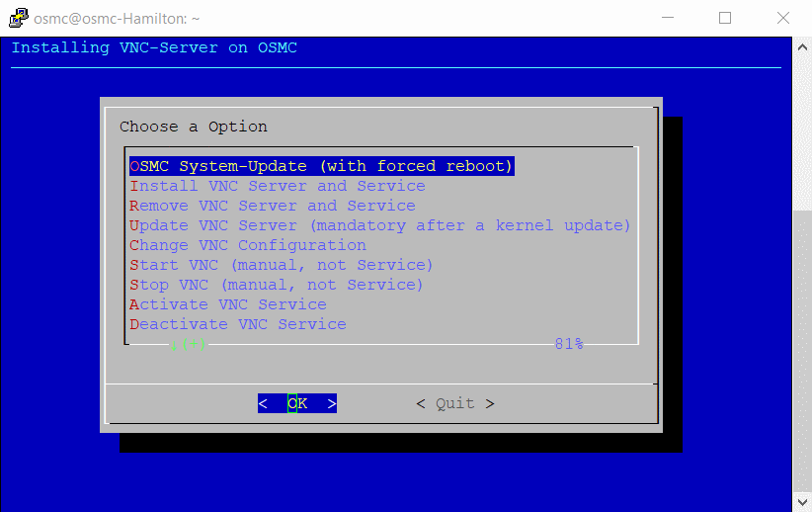
Task: Close the PuTTY terminal window
Action: click(x=783, y=18)
